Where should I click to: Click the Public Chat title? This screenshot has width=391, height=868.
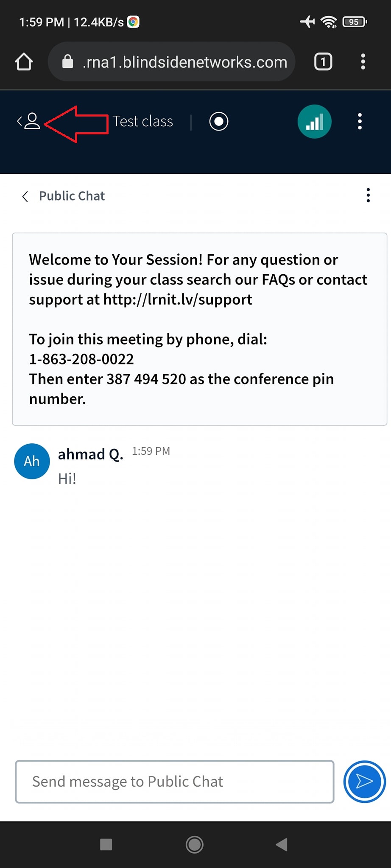click(x=72, y=196)
